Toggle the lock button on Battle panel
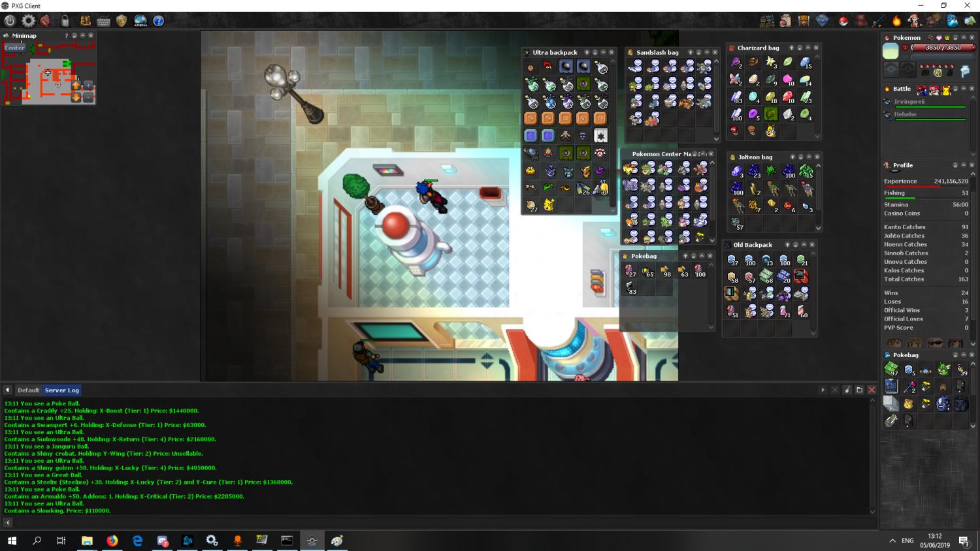 955,89
